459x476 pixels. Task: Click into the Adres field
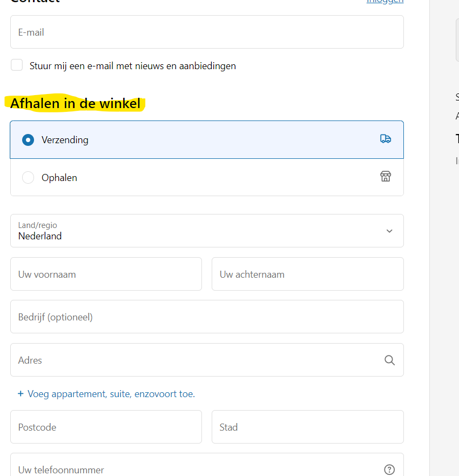tap(194, 360)
